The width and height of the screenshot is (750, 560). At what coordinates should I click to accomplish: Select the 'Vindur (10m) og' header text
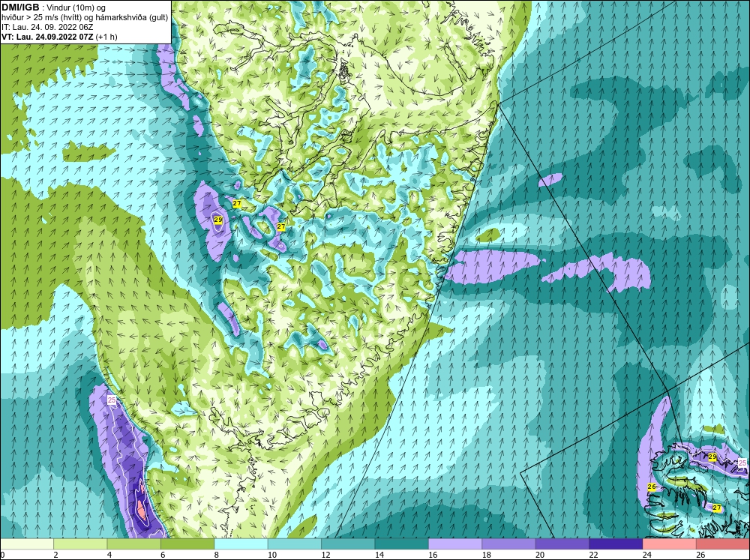pyautogui.click(x=76, y=8)
